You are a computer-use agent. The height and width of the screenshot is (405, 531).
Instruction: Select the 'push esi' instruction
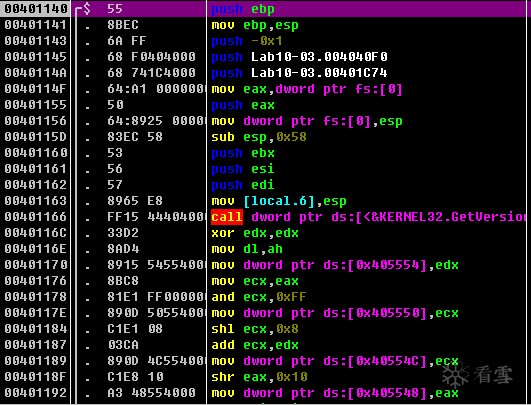coord(243,169)
